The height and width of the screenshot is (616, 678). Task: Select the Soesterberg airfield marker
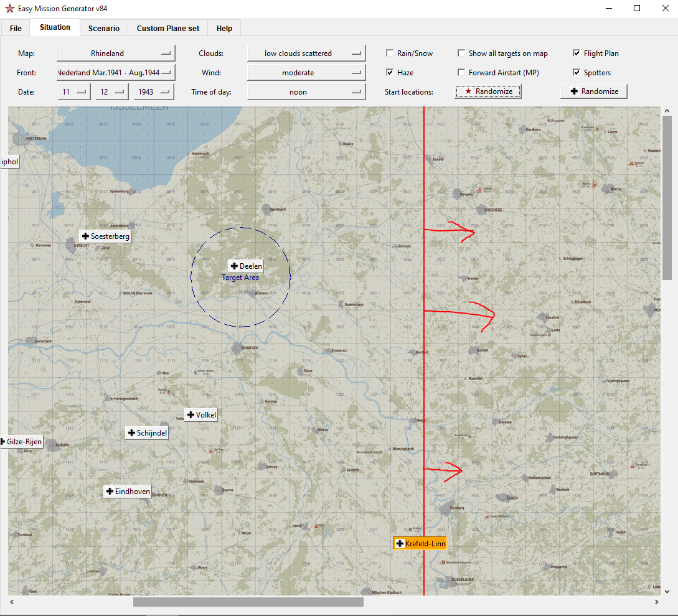105,236
